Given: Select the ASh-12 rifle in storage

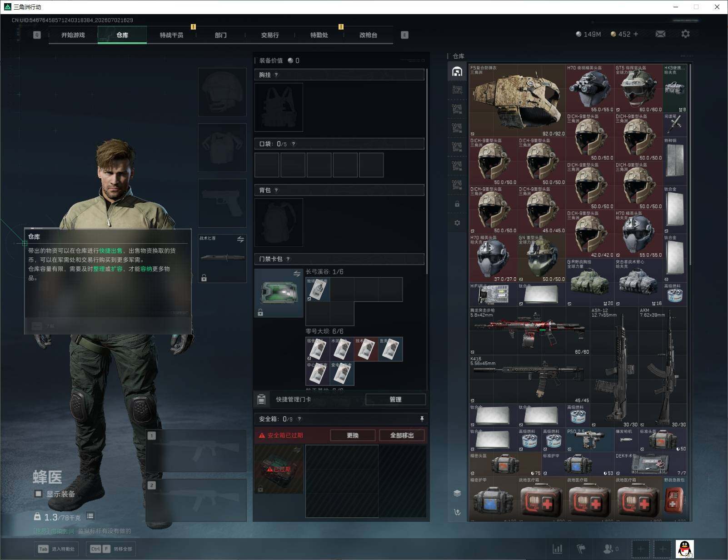Looking at the screenshot, I should point(614,367).
